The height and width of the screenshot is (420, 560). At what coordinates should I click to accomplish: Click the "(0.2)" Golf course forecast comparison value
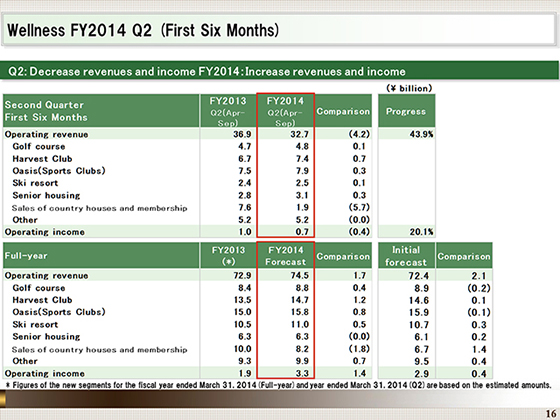[x=479, y=288]
